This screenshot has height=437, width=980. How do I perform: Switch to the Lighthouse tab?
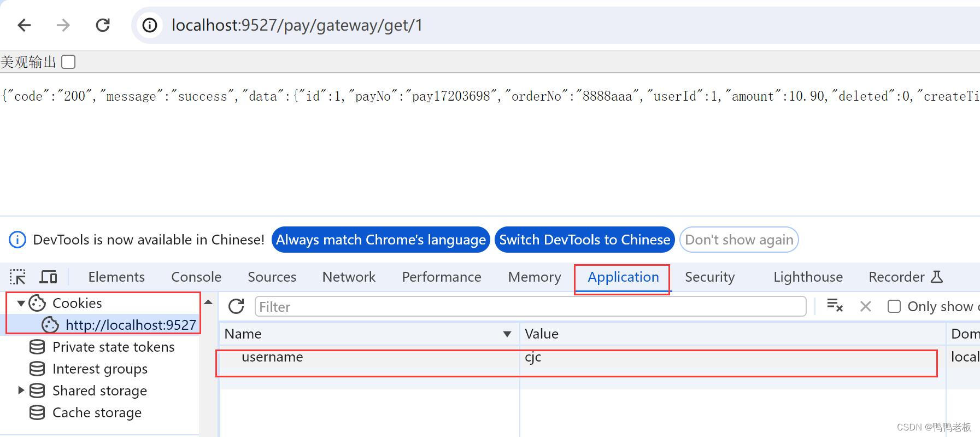coord(808,277)
